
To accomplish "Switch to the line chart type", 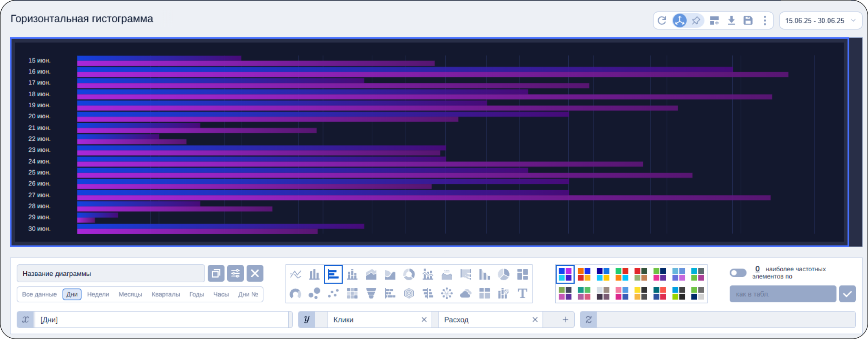I will click(296, 275).
